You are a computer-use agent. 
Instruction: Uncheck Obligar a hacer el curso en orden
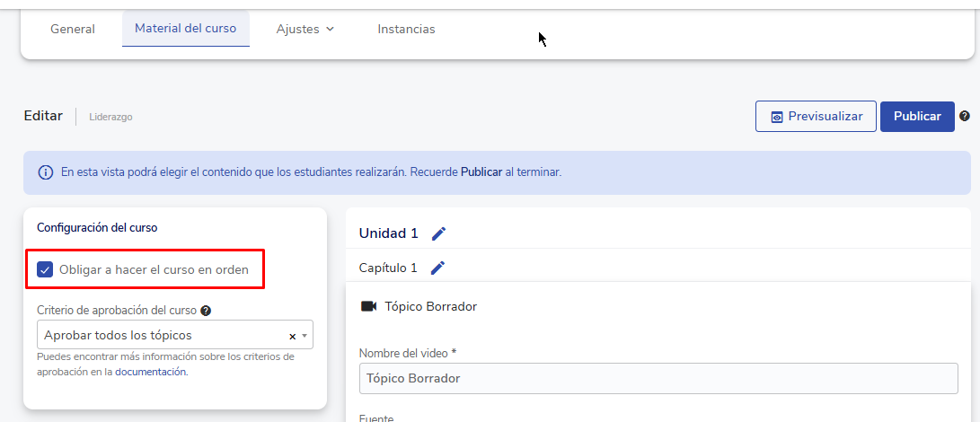click(45, 269)
